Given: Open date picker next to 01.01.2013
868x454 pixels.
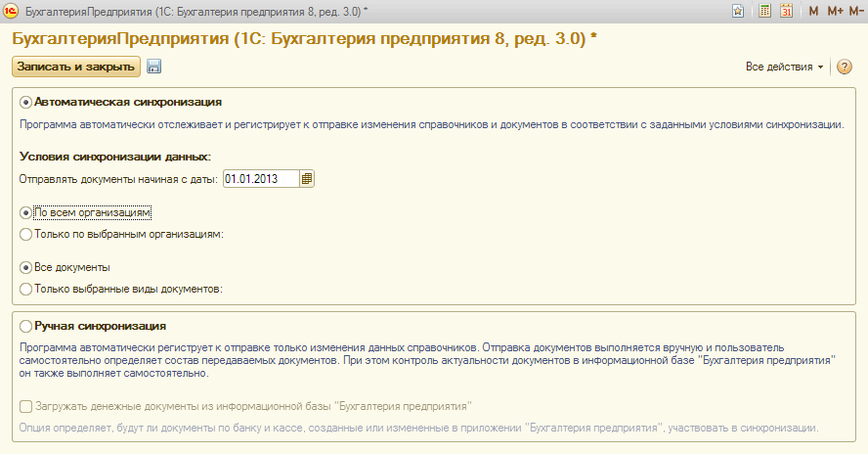Looking at the screenshot, I should click(x=307, y=179).
